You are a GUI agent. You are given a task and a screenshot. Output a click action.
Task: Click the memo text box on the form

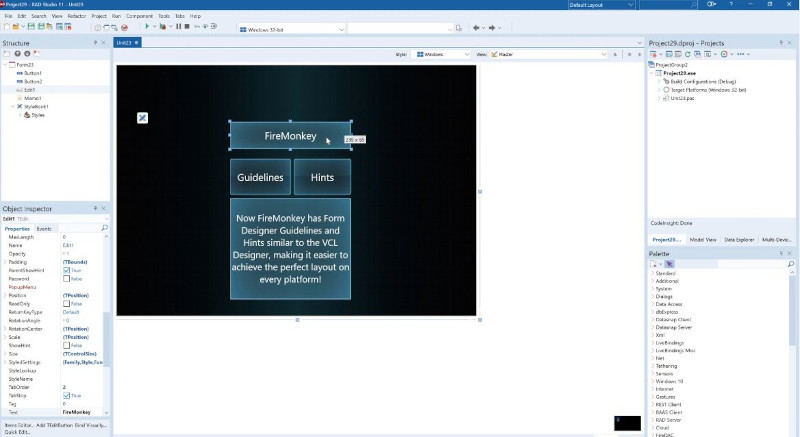(290, 249)
